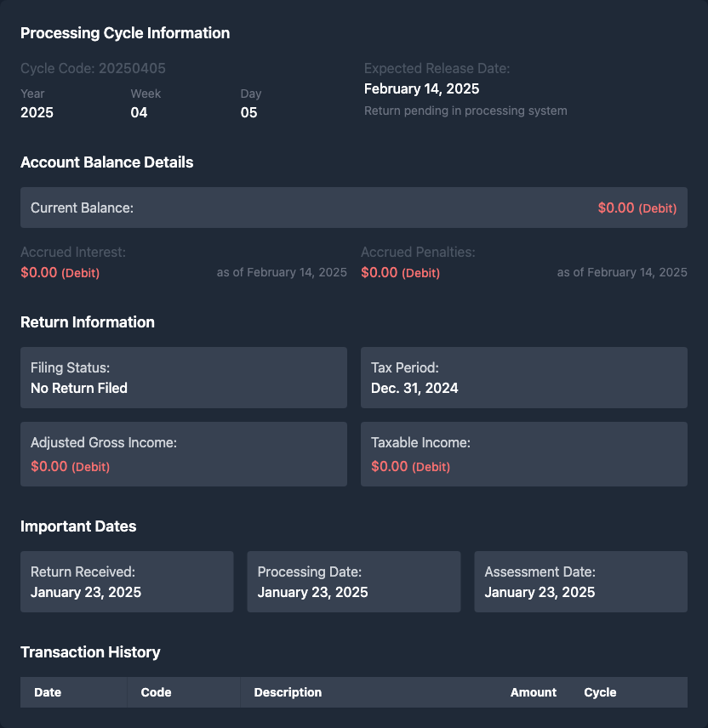Click the Assessment Date card
Viewport: 708px width, 728px height.
(x=580, y=582)
